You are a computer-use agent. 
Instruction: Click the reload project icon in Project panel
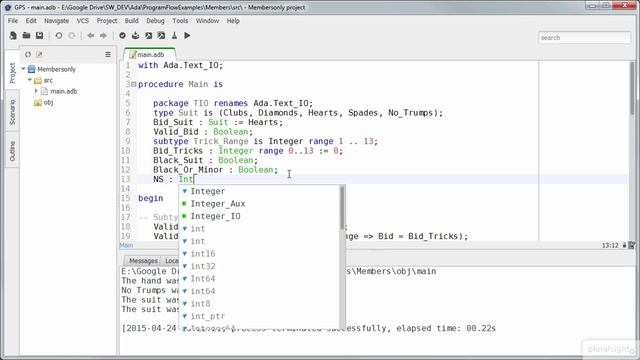(x=28, y=54)
